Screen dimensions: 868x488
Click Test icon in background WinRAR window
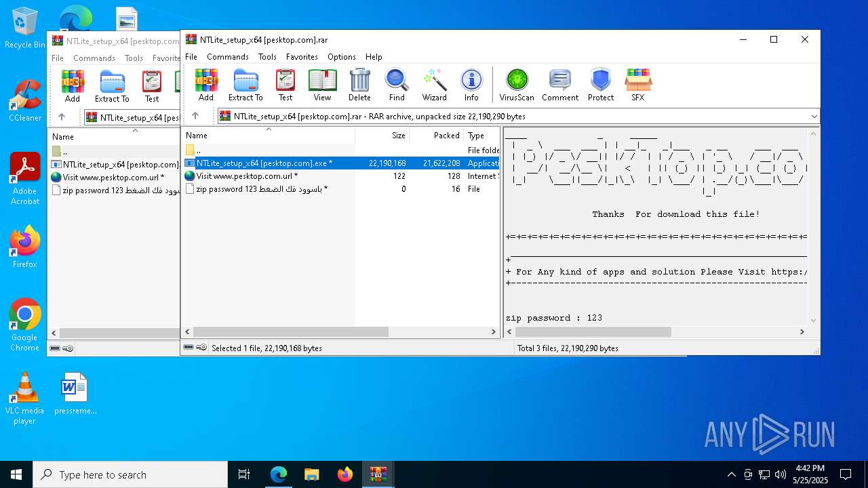pos(152,86)
